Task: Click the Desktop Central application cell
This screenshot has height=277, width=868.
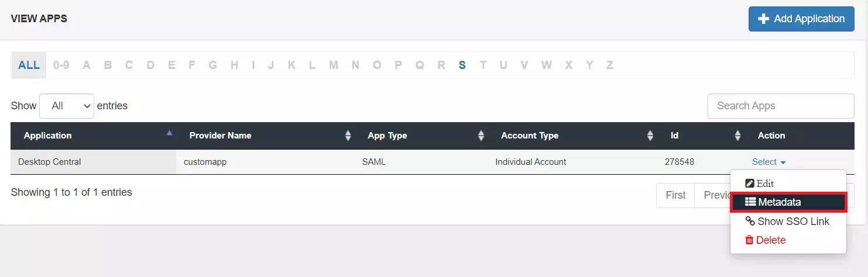Action: (50, 162)
